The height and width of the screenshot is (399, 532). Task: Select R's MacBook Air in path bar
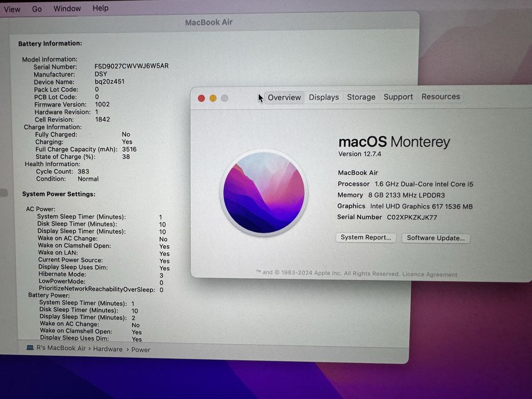click(x=61, y=348)
